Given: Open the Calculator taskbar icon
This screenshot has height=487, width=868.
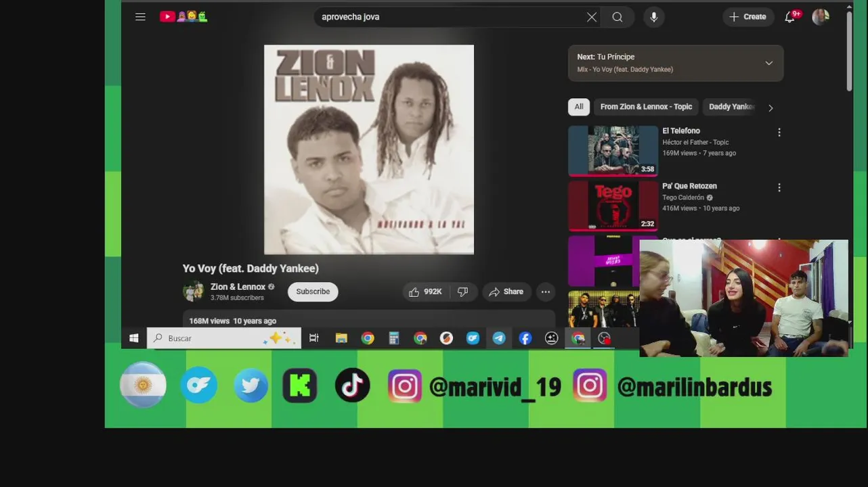Looking at the screenshot, I should coord(394,338).
